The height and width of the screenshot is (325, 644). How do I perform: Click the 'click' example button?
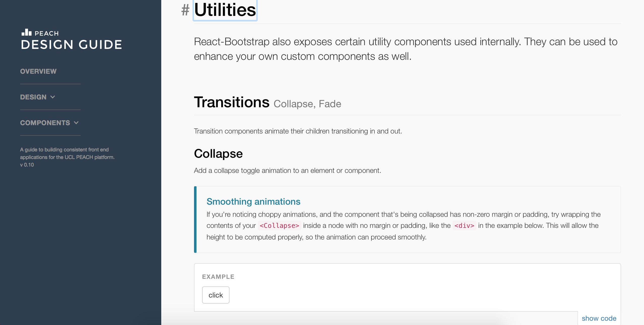click(x=216, y=295)
